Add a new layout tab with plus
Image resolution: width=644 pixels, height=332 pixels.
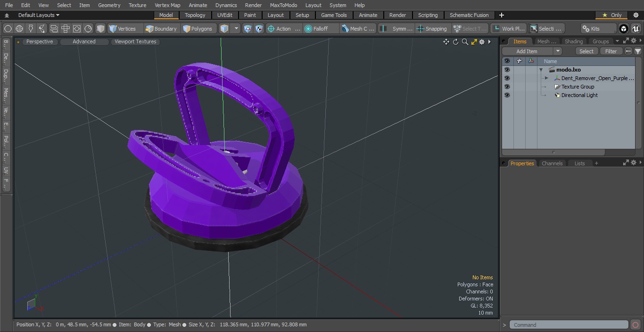(x=501, y=15)
